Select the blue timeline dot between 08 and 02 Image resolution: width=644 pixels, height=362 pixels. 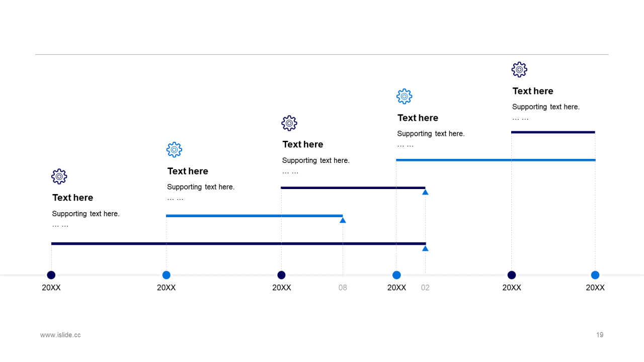click(396, 275)
